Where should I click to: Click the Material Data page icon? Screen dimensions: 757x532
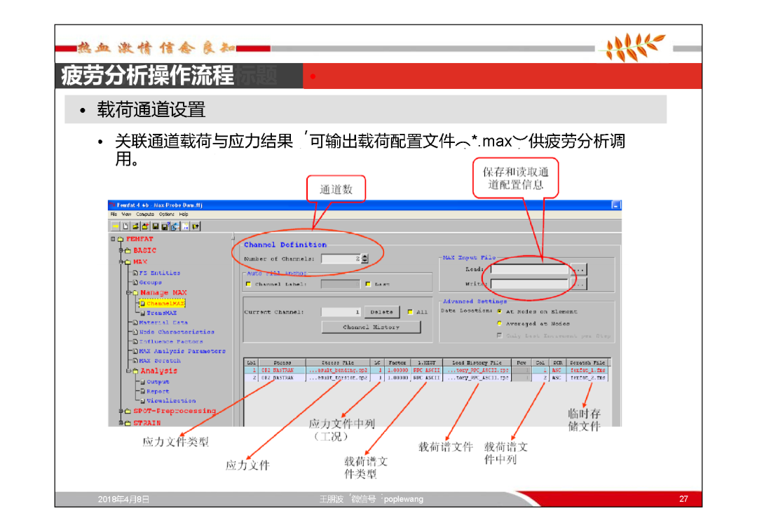[135, 322]
